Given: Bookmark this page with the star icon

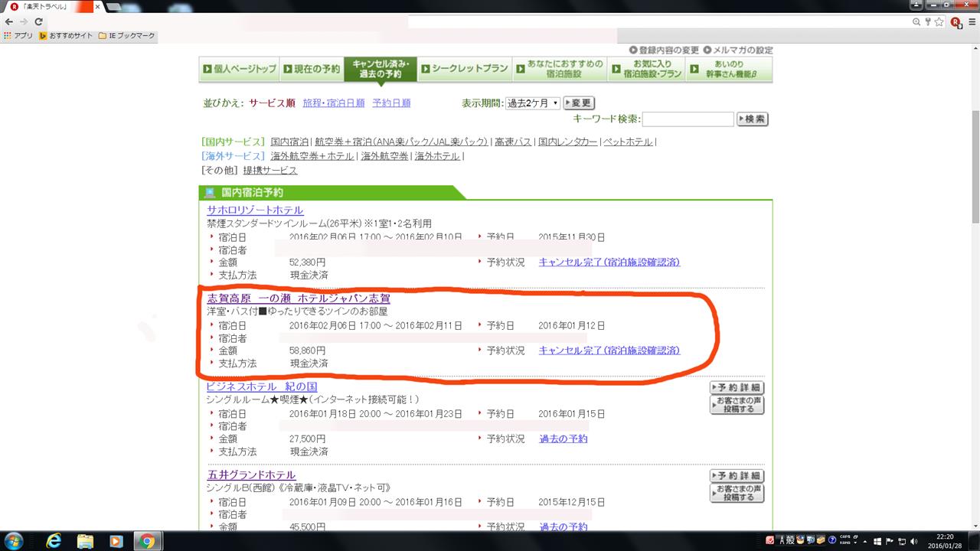Looking at the screenshot, I should pyautogui.click(x=939, y=22).
